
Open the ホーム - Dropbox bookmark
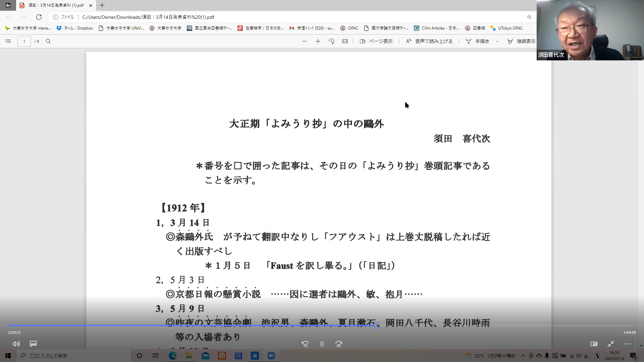coord(74,28)
